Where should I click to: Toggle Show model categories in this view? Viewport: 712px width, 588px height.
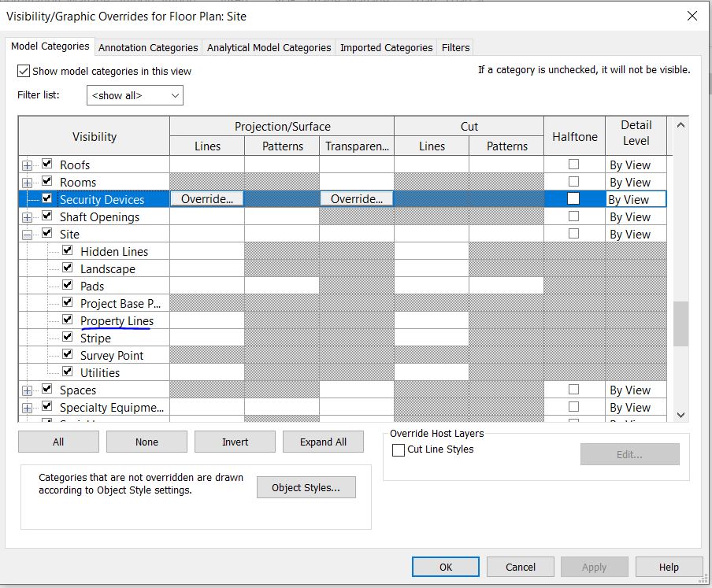point(24,71)
